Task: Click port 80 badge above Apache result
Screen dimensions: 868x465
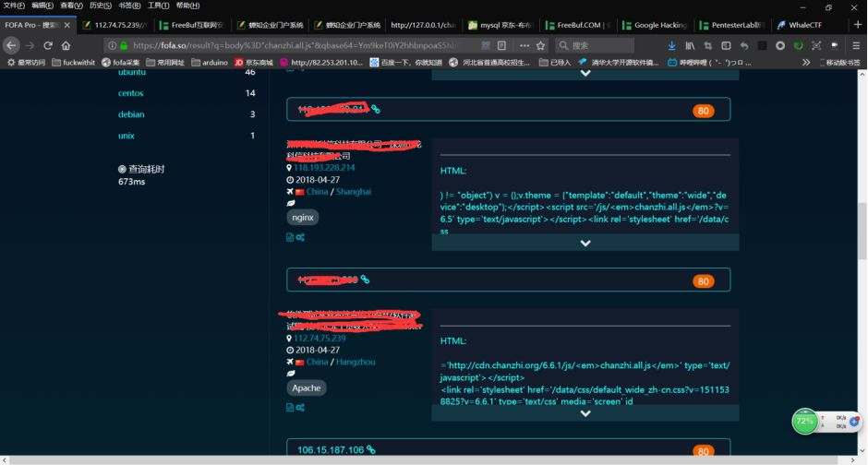Action: pyautogui.click(x=703, y=280)
